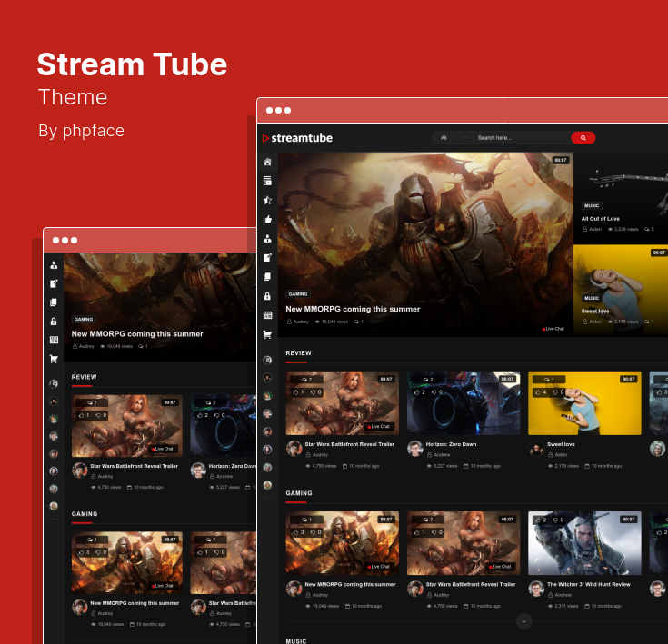Open the REVIEW section heading in back window
668x644 pixels.
coord(84,377)
